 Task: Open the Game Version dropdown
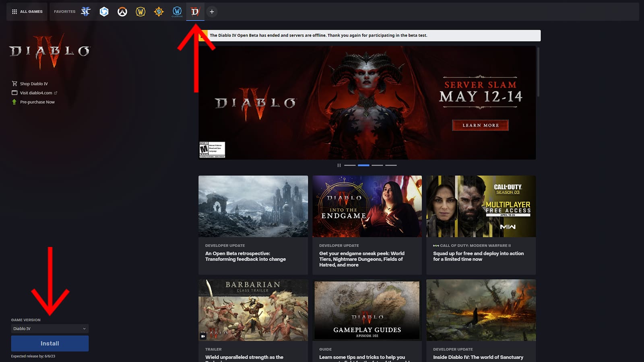(x=49, y=328)
